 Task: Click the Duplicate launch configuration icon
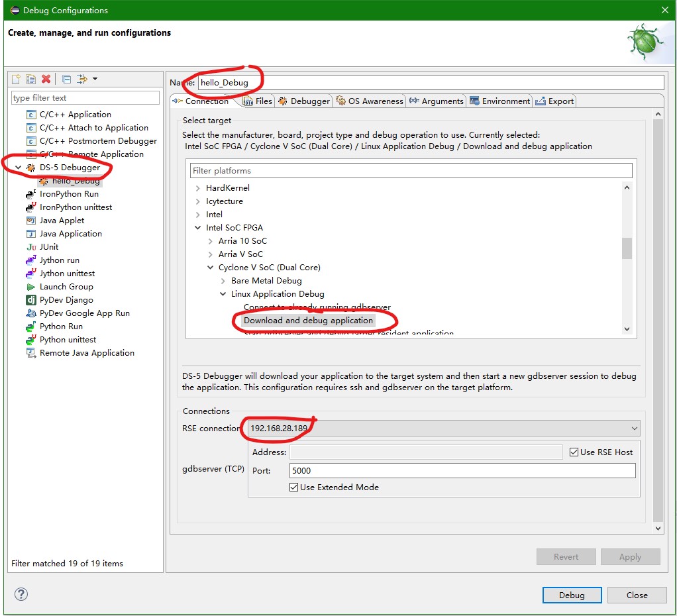tap(30, 79)
